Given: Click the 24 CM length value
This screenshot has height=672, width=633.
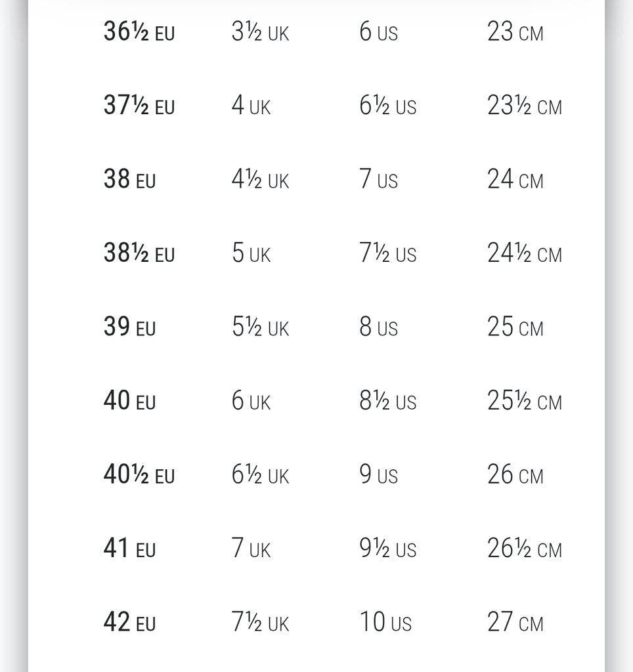Looking at the screenshot, I should pos(515,180).
